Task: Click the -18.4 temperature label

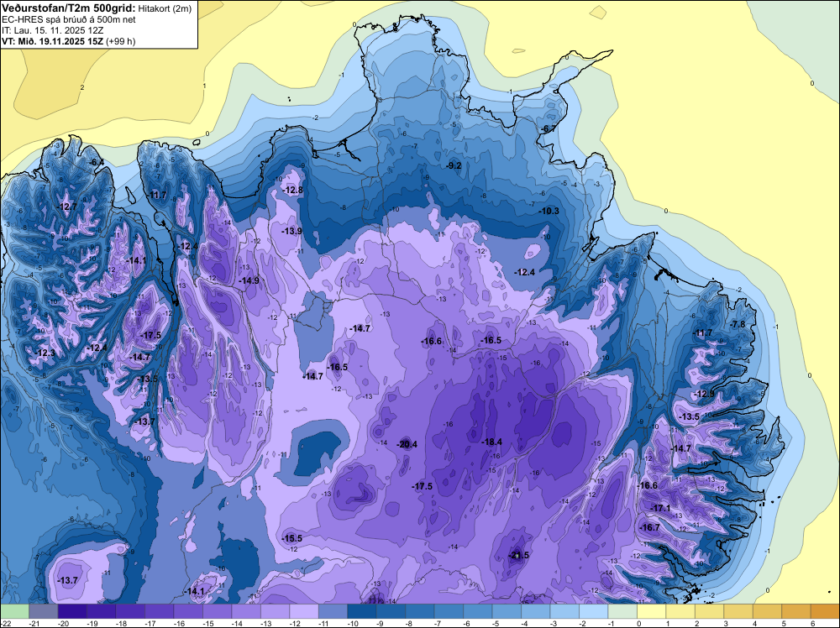Action: click(x=491, y=442)
